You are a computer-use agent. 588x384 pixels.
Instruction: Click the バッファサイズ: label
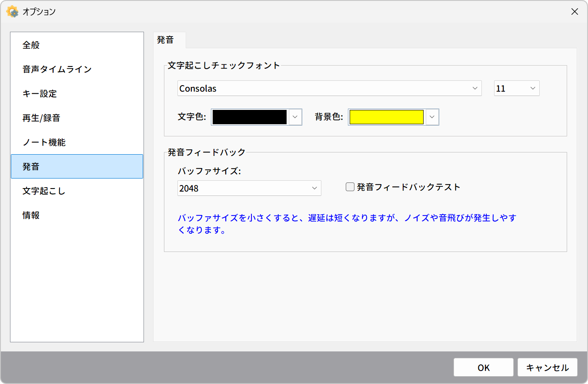pos(209,171)
